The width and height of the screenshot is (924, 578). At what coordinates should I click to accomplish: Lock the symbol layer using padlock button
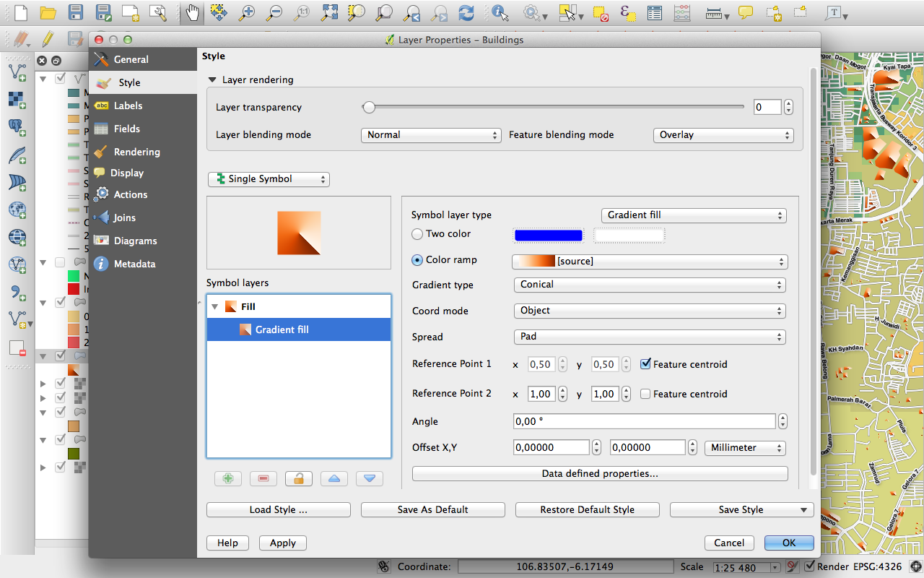298,478
